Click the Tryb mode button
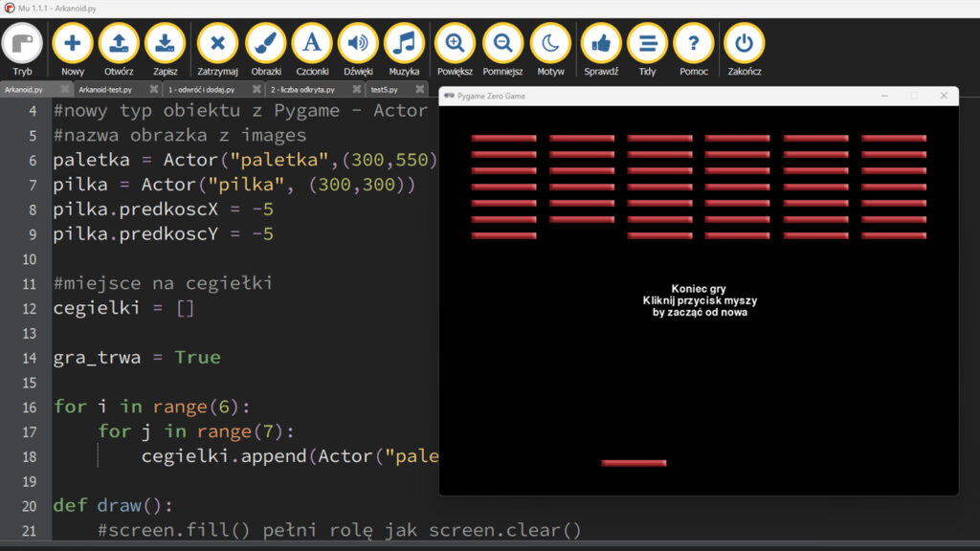 point(22,44)
